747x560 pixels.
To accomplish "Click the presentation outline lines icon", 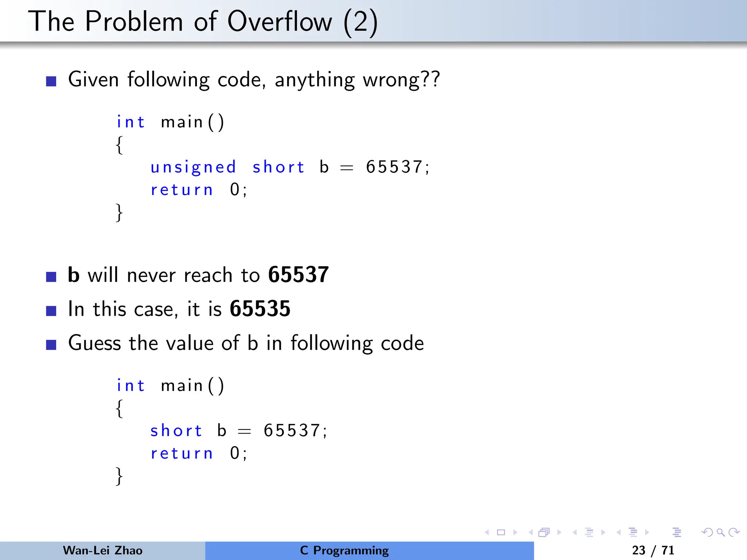I will pos(677,533).
